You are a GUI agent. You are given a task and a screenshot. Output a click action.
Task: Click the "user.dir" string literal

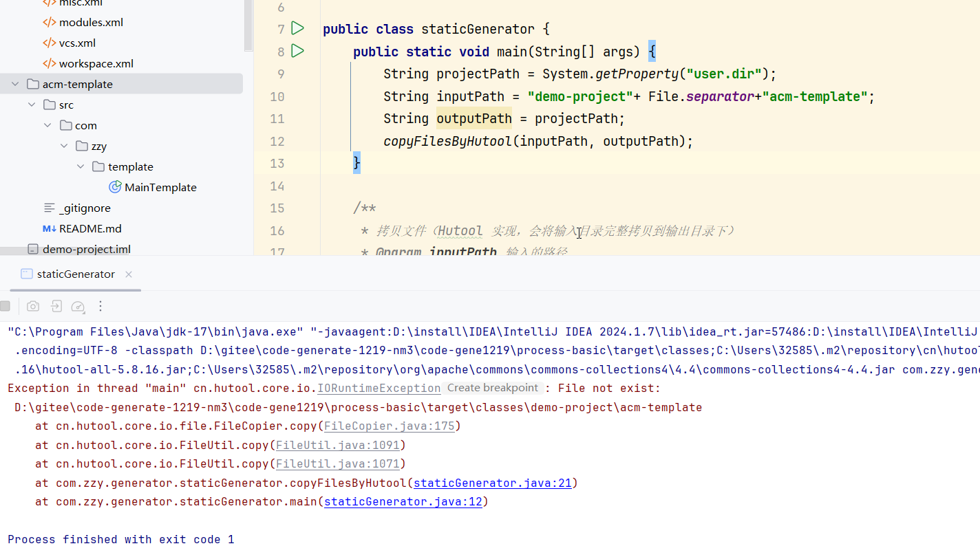pos(724,74)
